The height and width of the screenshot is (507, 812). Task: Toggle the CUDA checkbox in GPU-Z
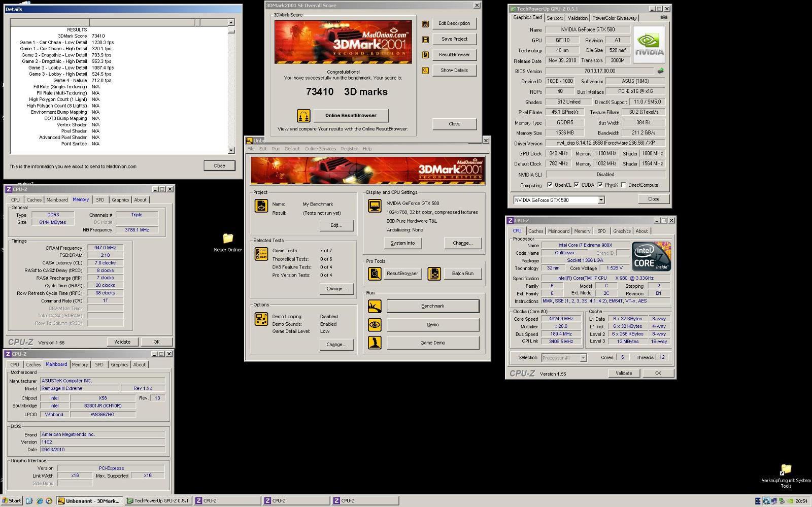coord(577,185)
